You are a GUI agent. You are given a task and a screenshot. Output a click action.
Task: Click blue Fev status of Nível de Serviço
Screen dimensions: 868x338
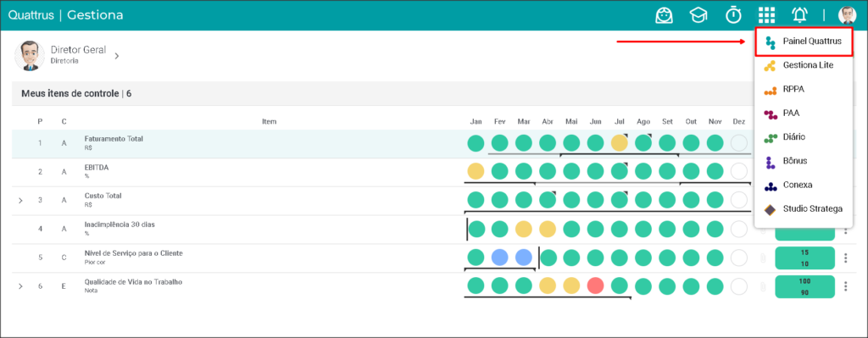click(500, 258)
